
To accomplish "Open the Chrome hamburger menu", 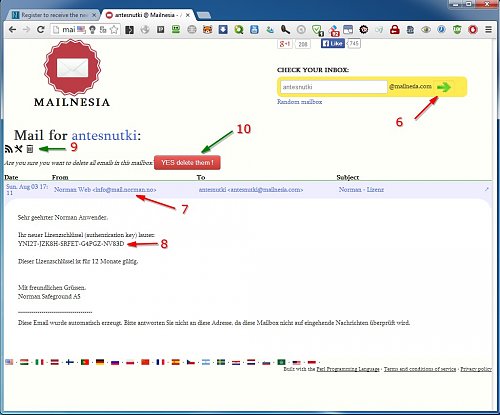I will click(x=488, y=29).
